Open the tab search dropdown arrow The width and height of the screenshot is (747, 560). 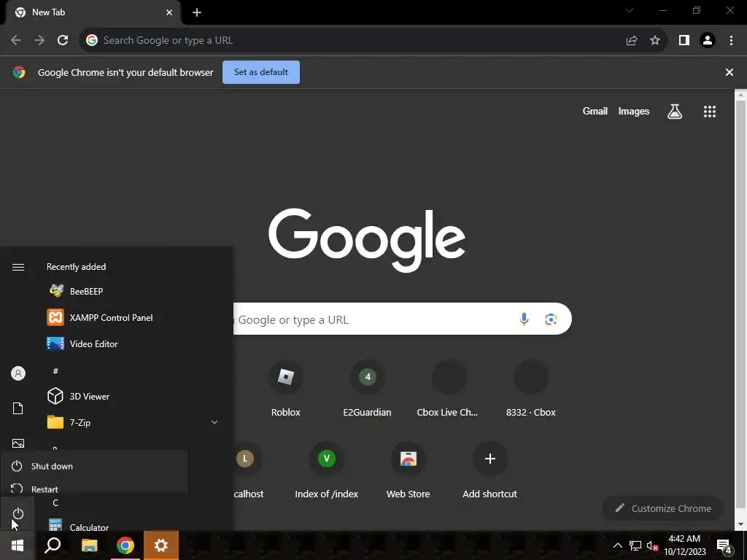pyautogui.click(x=630, y=10)
